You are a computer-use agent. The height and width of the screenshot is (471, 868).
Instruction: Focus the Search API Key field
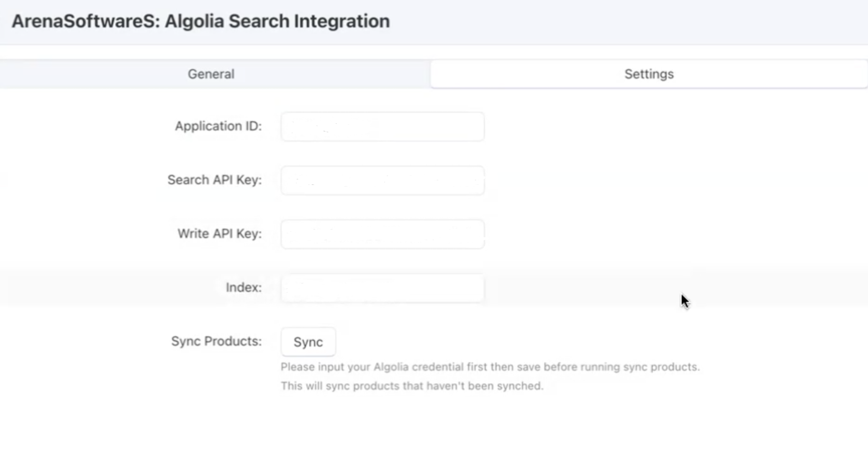point(383,180)
